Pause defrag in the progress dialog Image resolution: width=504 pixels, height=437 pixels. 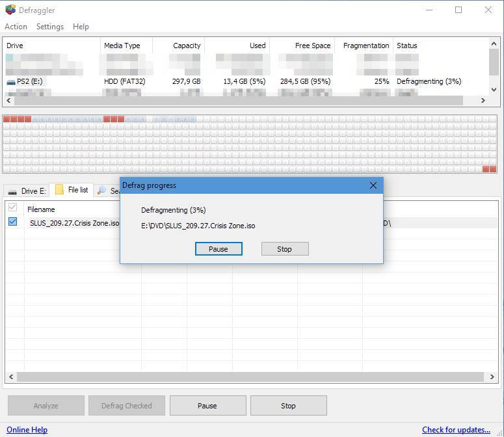(x=219, y=249)
